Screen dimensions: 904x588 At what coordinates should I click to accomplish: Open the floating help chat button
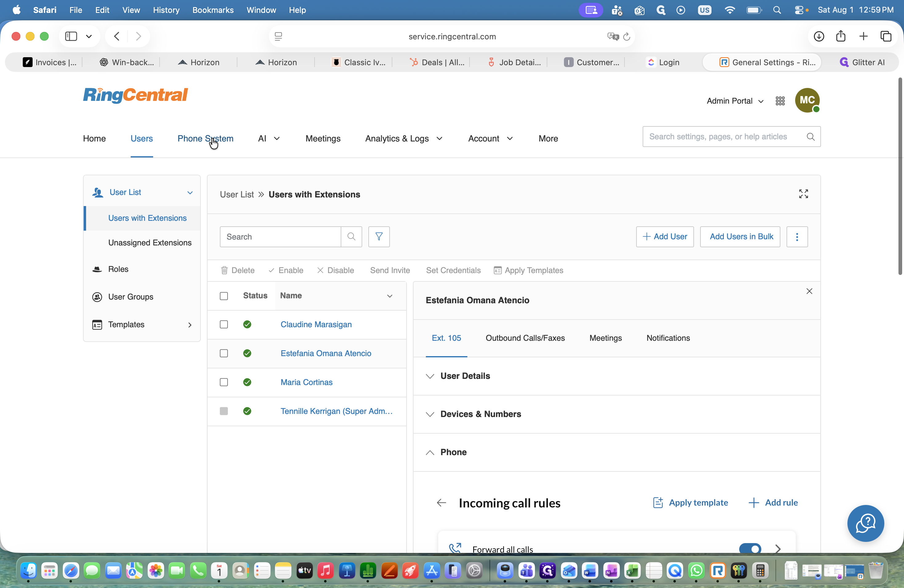866,523
